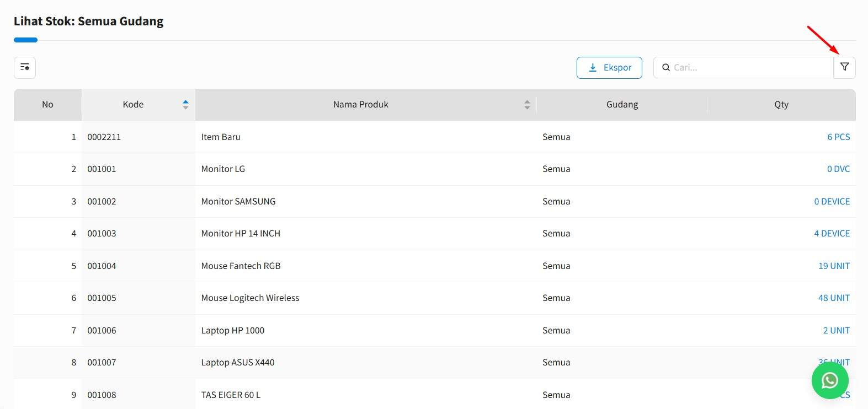Open the WhatsApp chat bubble
This screenshot has height=409, width=868.
click(830, 380)
